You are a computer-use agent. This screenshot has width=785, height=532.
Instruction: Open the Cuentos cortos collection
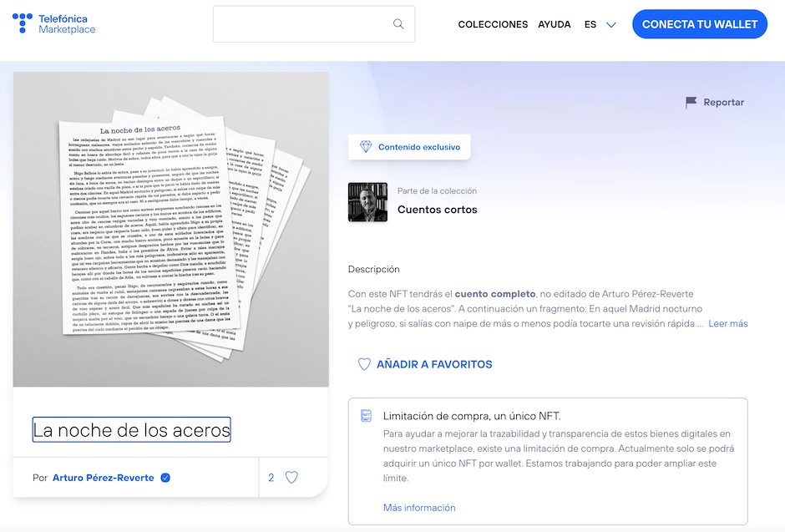coord(437,210)
